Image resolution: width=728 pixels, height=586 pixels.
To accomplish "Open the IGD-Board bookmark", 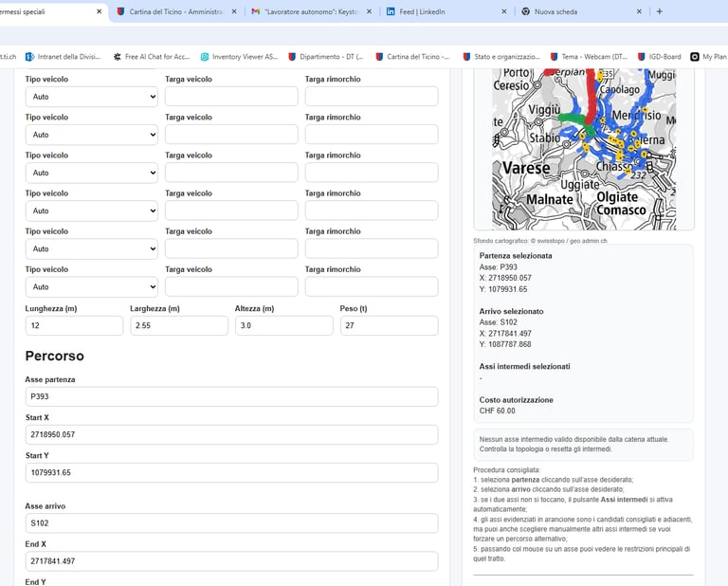I will coord(660,57).
